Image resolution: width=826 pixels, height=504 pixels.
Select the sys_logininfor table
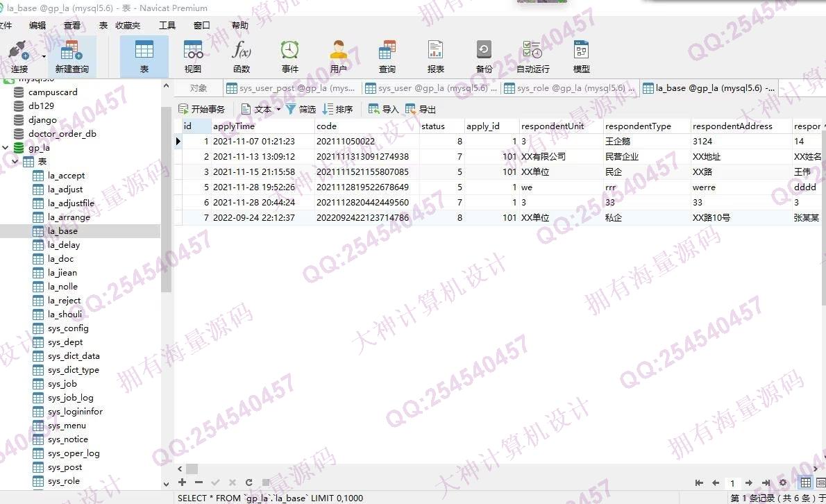click(x=75, y=412)
